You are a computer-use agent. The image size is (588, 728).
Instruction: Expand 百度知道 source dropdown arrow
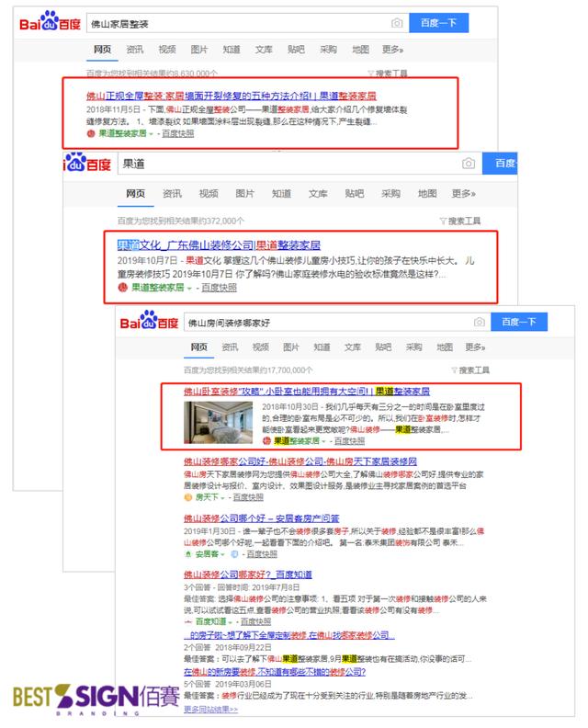tap(231, 621)
